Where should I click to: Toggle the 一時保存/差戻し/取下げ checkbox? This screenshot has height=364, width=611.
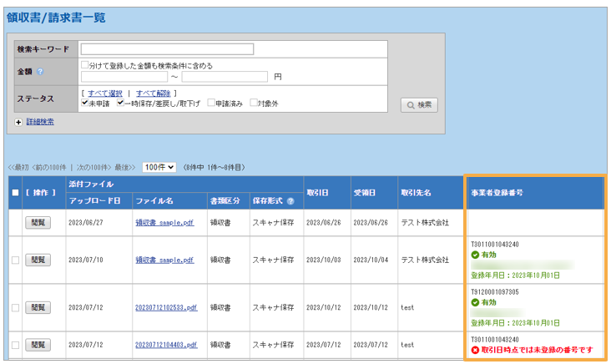coord(120,104)
